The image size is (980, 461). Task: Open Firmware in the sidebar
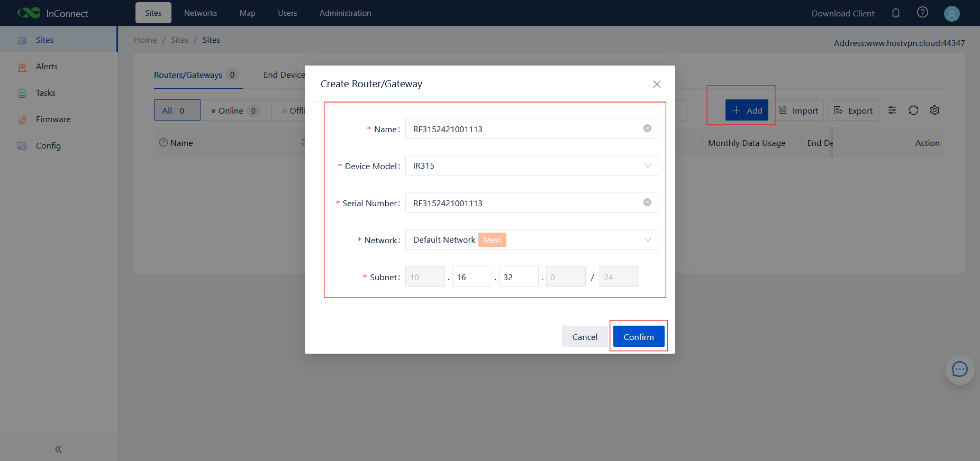[x=59, y=119]
